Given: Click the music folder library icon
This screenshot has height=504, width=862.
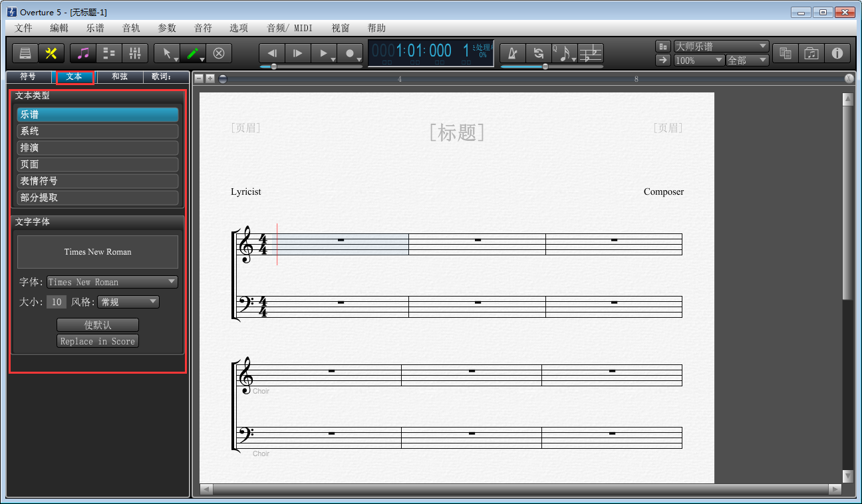Looking at the screenshot, I should (x=811, y=53).
